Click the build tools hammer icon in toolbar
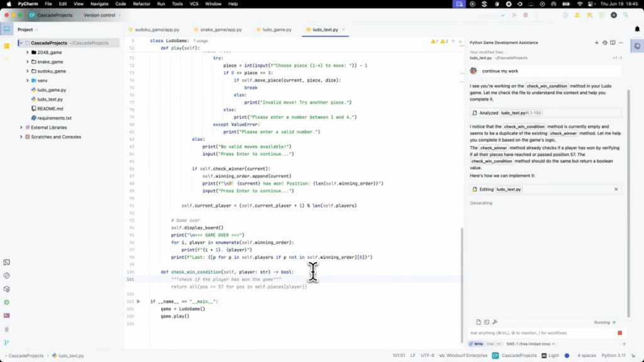 pos(590,15)
